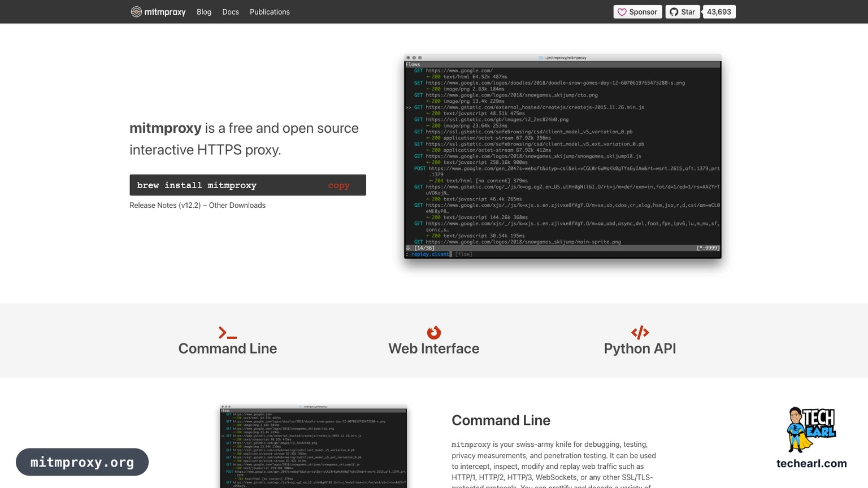Screen dimensions: 868x488
Task: Click the Web Interface icon
Action: (x=434, y=332)
